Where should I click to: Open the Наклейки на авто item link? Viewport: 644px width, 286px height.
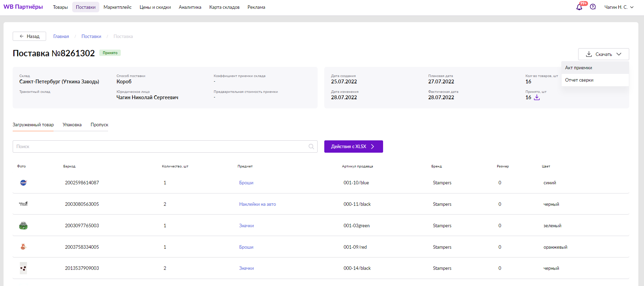[x=257, y=204]
